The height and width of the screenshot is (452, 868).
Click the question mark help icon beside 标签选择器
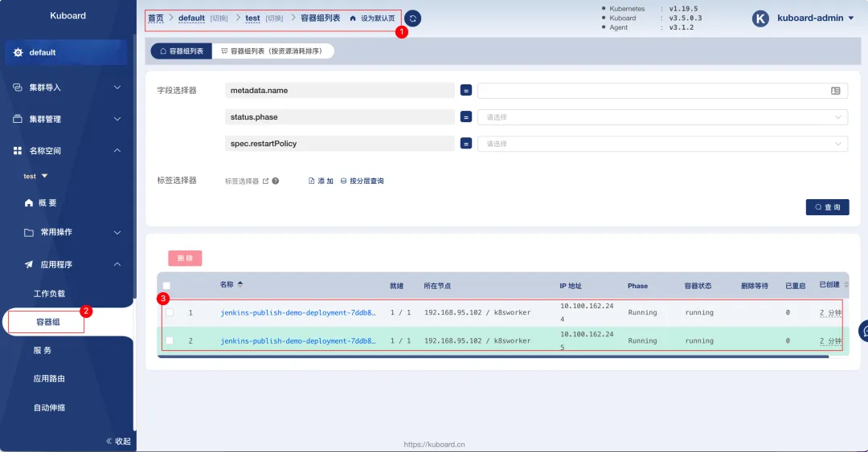(x=276, y=181)
